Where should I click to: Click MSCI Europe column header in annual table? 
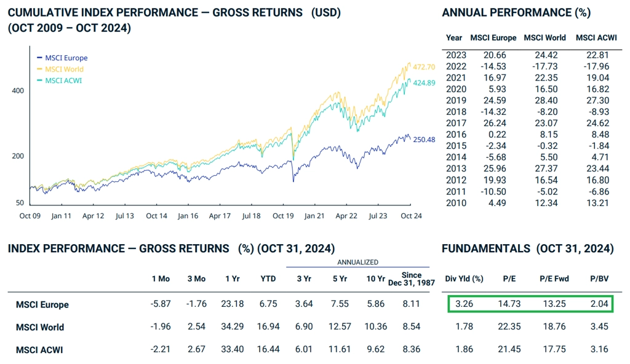pyautogui.click(x=493, y=38)
